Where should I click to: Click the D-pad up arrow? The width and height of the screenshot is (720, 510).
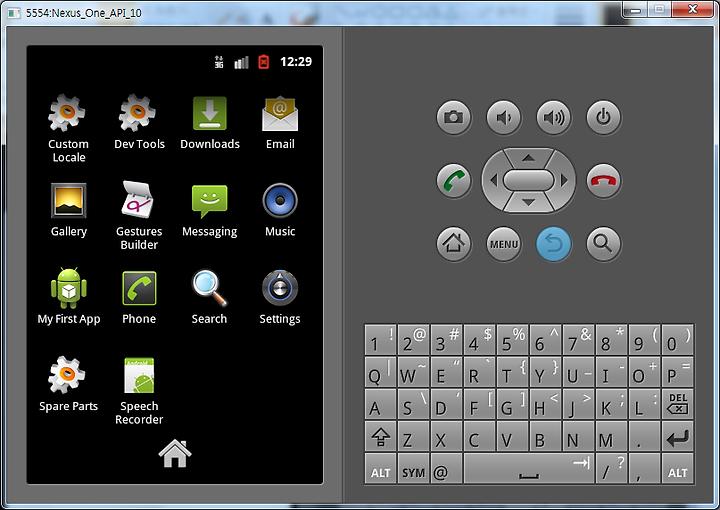(529, 158)
